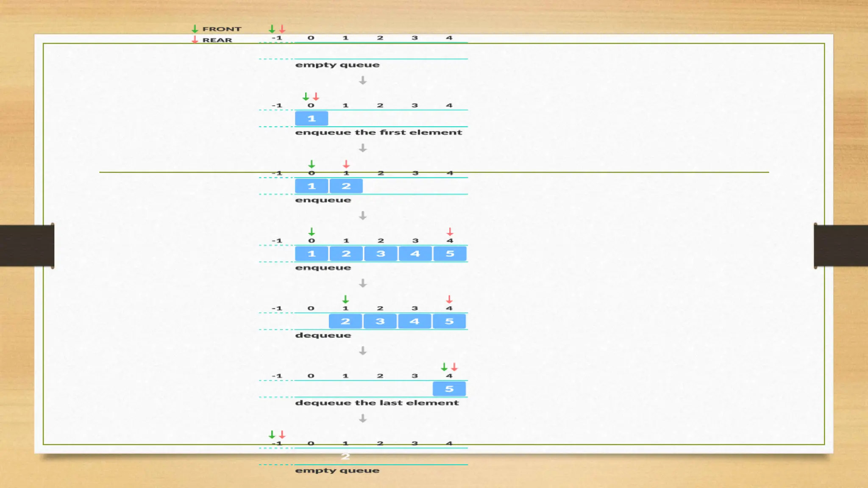Screen dimensions: 868x488
Task: Click 'enqueue the first element' caption
Action: tap(378, 132)
